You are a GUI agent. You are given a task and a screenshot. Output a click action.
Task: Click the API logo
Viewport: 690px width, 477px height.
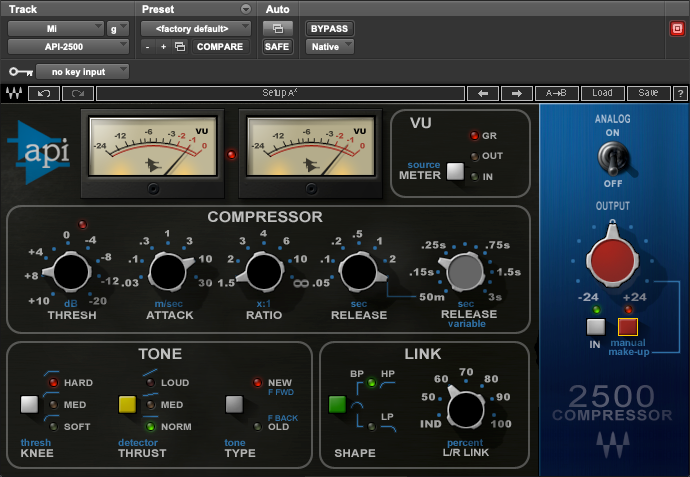[x=39, y=152]
